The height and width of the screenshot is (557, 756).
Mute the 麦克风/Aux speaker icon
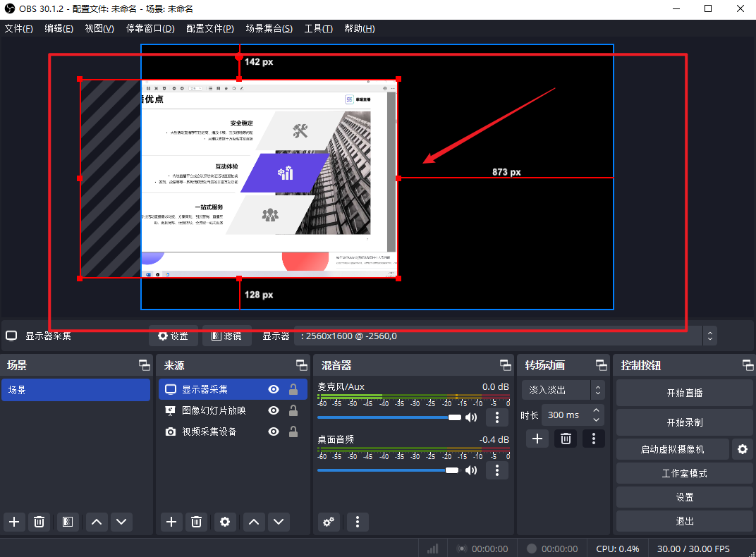pos(471,417)
